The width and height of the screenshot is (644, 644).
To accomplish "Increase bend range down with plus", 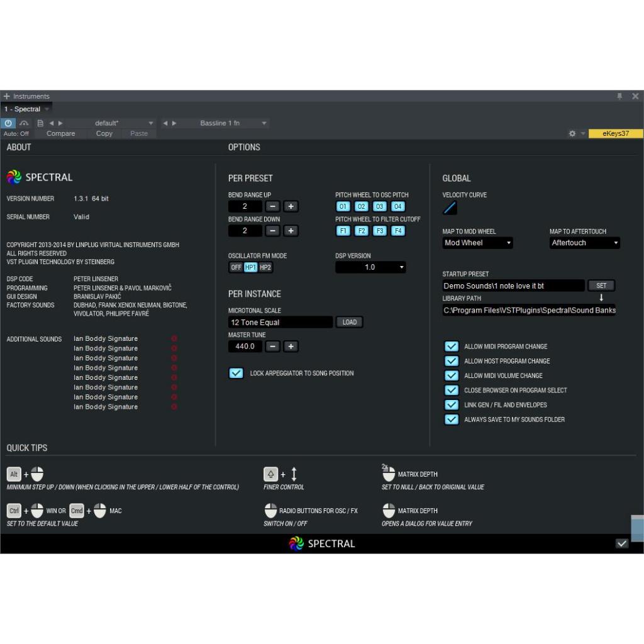I will (291, 230).
